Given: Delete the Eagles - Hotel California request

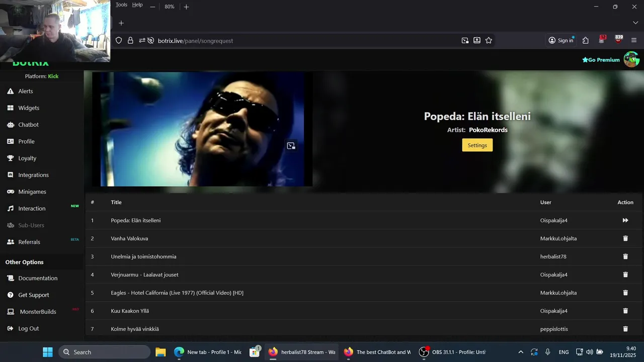Looking at the screenshot, I should pyautogui.click(x=625, y=293).
